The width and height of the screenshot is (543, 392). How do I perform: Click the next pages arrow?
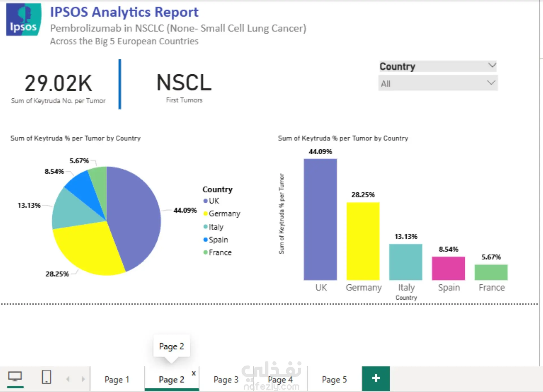tap(83, 379)
